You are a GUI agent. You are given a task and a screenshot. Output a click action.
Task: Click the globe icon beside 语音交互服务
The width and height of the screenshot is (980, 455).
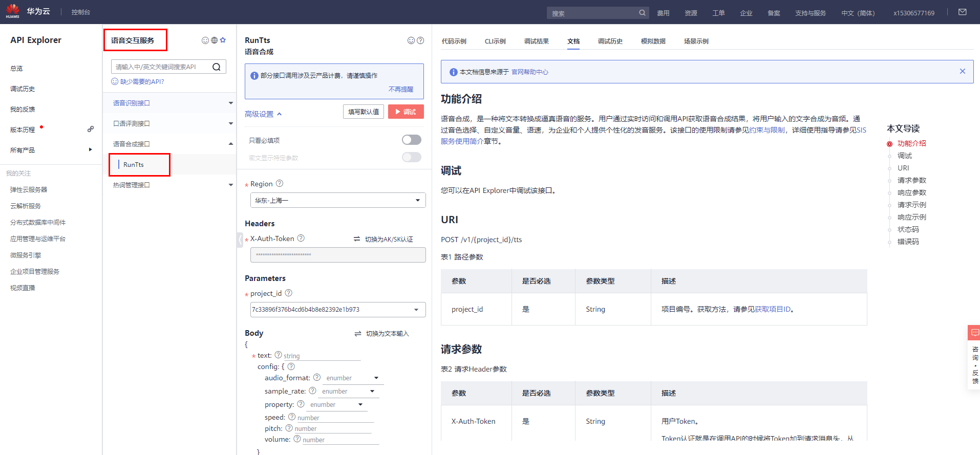pyautogui.click(x=214, y=40)
